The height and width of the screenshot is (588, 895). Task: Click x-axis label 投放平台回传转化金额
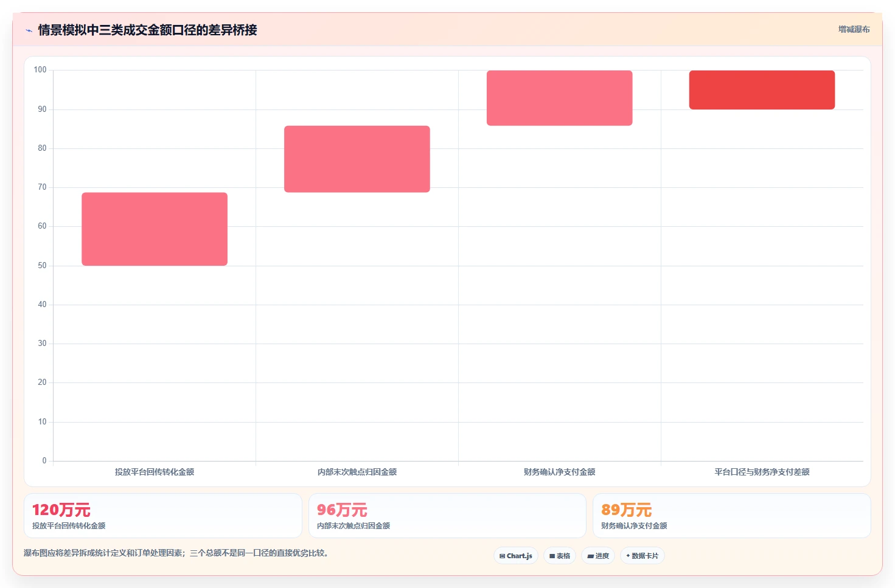click(155, 472)
